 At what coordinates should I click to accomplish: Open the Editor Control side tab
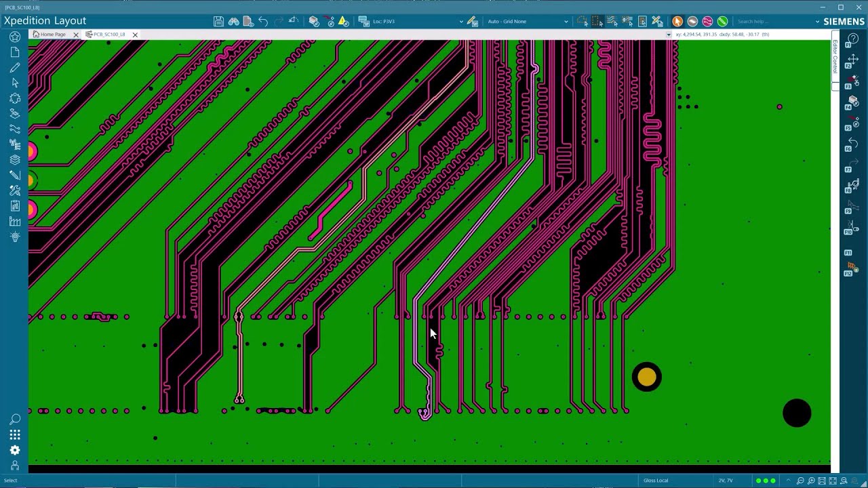pos(835,56)
